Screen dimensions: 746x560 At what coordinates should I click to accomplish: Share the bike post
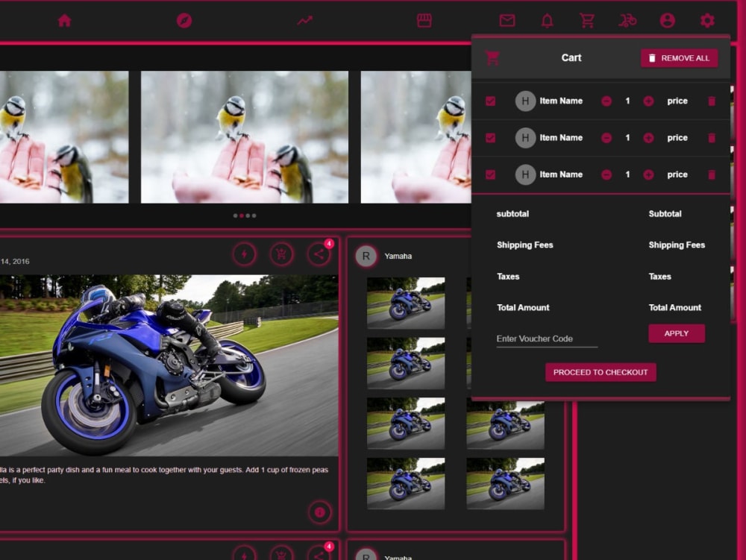[319, 254]
